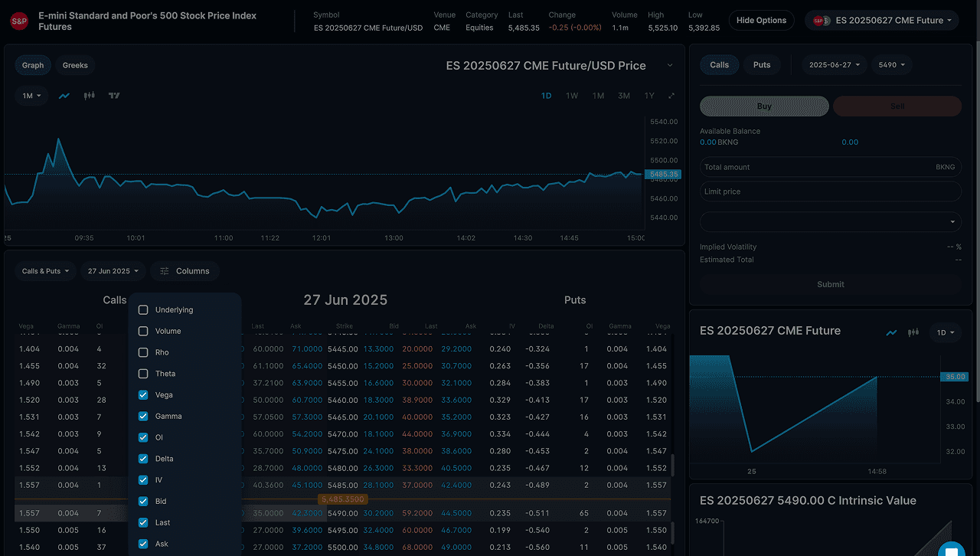Screen dimensions: 980x556
Task: Switch to the Greeks tab
Action: coord(75,65)
